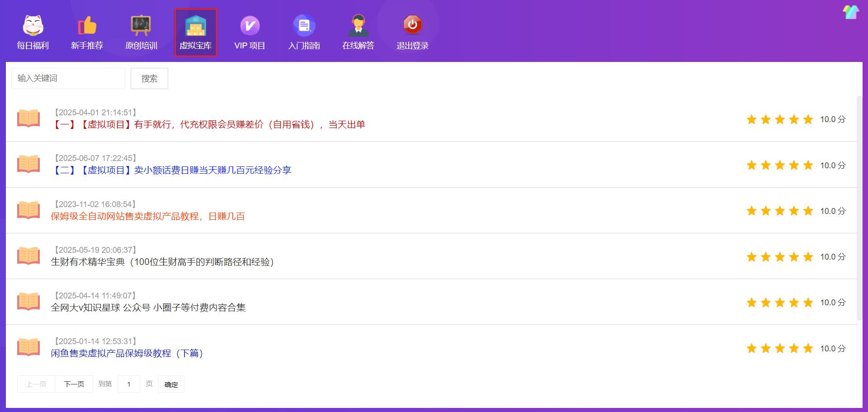Open the 在线解答 support agent icon
The height and width of the screenshot is (412, 868).
click(x=359, y=25)
